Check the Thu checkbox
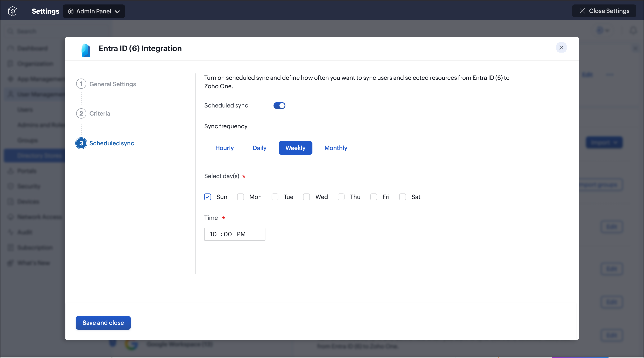Screen dimensions: 644x358 click(x=341, y=197)
